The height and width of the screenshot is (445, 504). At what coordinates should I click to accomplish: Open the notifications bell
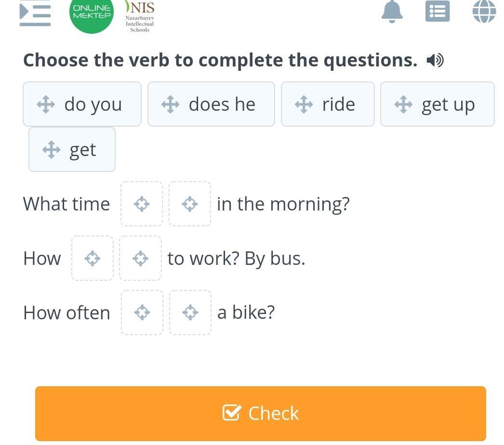click(392, 11)
